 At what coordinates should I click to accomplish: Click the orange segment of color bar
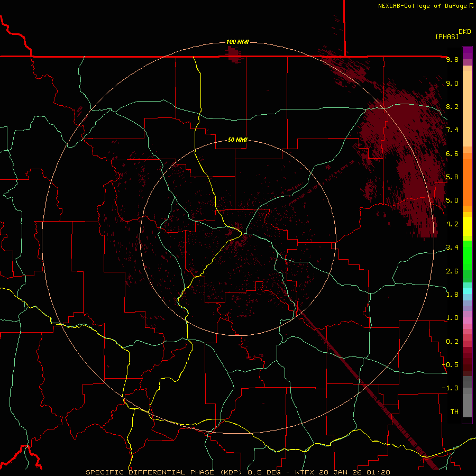(467, 182)
